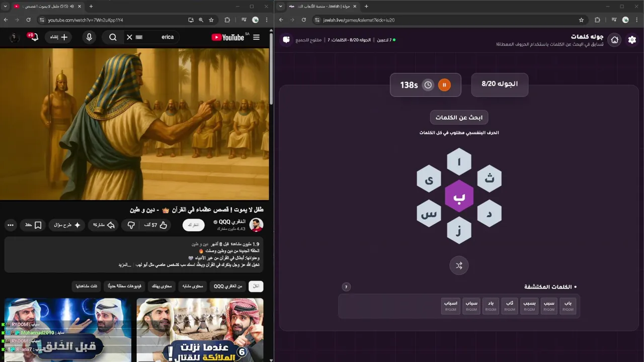Bookmark the YouTube page star

point(211,20)
